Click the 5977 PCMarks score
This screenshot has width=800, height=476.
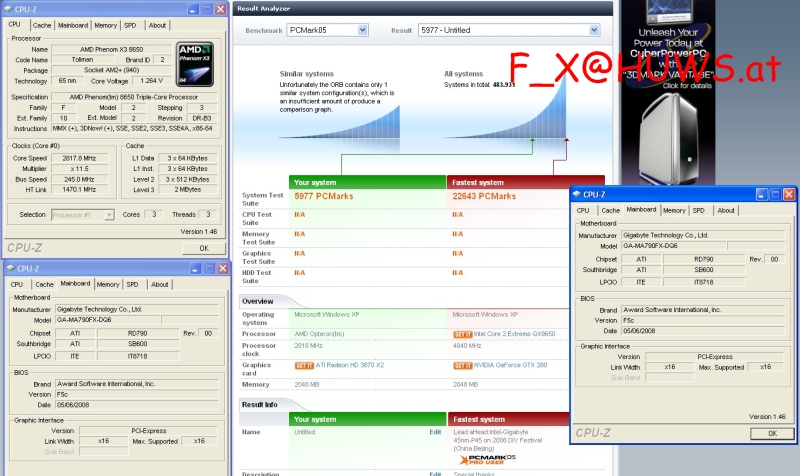tap(323, 196)
